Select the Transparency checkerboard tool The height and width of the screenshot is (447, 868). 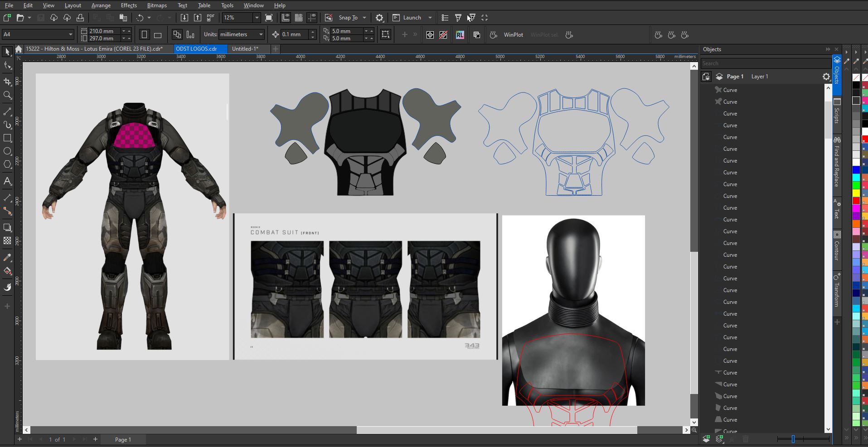[7, 240]
